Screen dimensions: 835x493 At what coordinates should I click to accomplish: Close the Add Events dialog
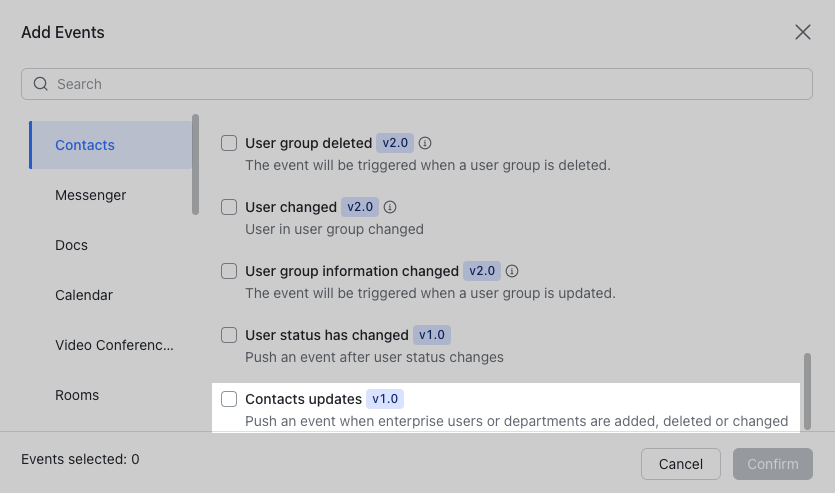click(x=803, y=32)
